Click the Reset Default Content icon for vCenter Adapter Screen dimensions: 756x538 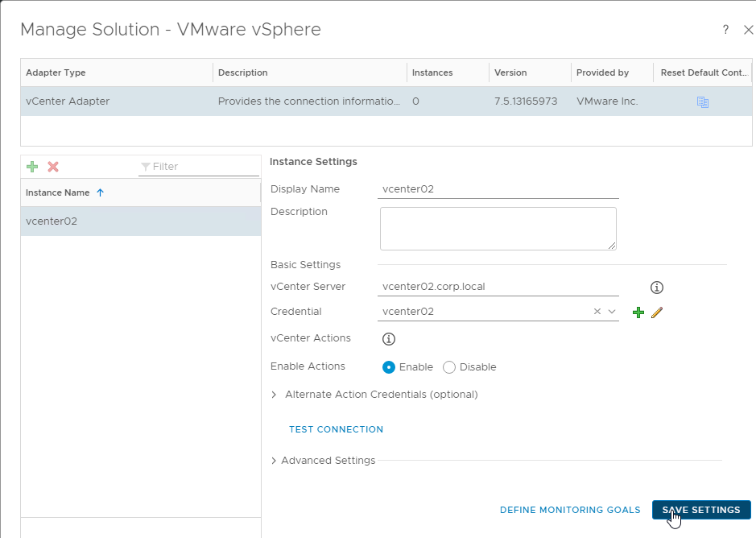pyautogui.click(x=703, y=101)
